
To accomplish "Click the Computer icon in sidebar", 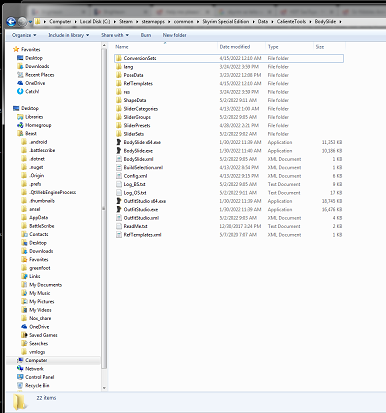I will pos(20,360).
